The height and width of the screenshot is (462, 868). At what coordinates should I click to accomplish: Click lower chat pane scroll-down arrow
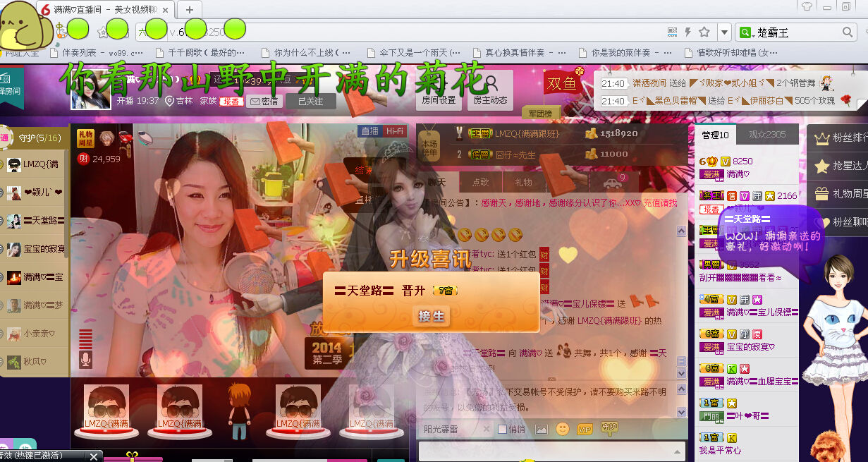coord(681,411)
